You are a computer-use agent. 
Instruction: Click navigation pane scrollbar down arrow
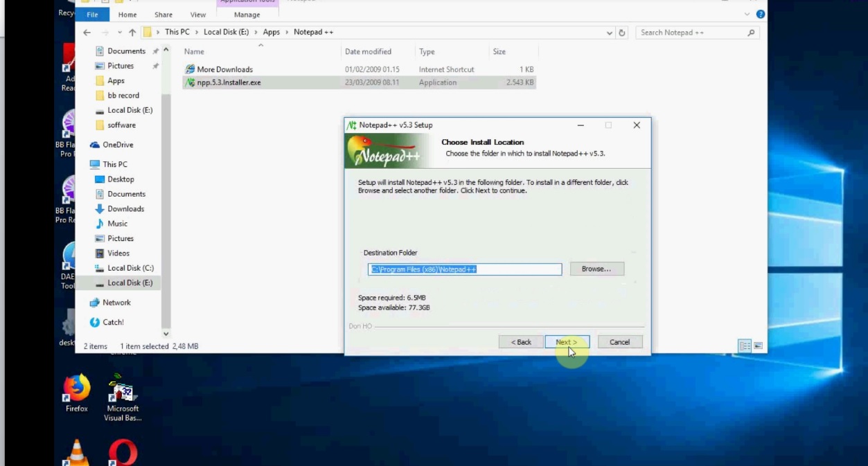pyautogui.click(x=166, y=334)
